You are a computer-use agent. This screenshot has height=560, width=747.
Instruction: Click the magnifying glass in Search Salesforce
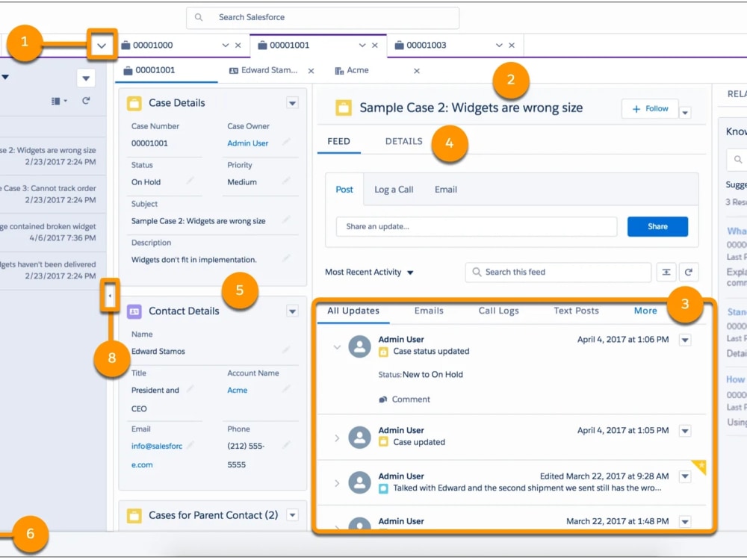[197, 16]
